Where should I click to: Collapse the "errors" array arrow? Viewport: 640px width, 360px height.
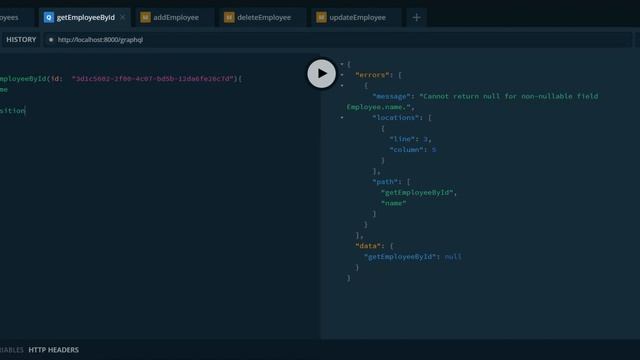tap(342, 75)
